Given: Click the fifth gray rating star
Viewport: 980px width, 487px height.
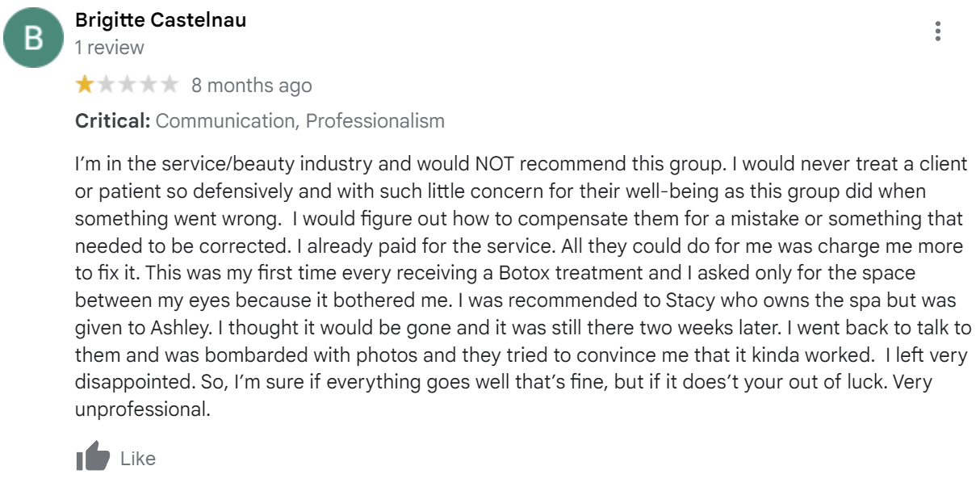Looking at the screenshot, I should [x=169, y=85].
